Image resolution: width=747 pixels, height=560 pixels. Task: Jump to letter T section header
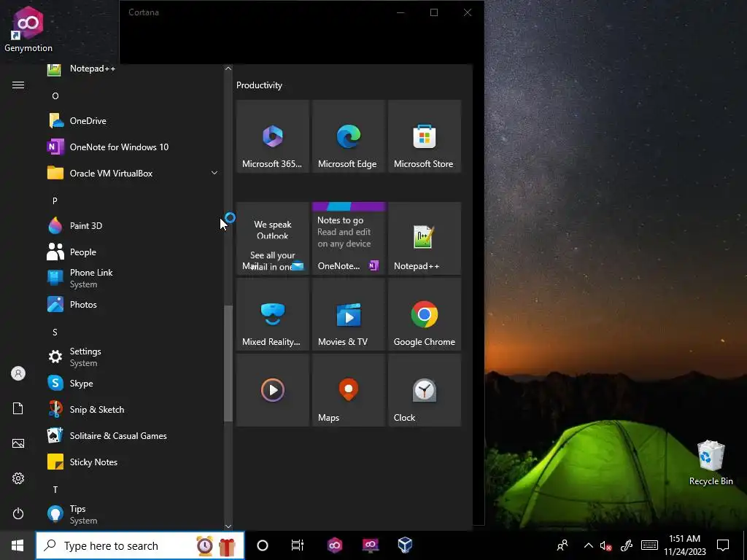[55, 489]
